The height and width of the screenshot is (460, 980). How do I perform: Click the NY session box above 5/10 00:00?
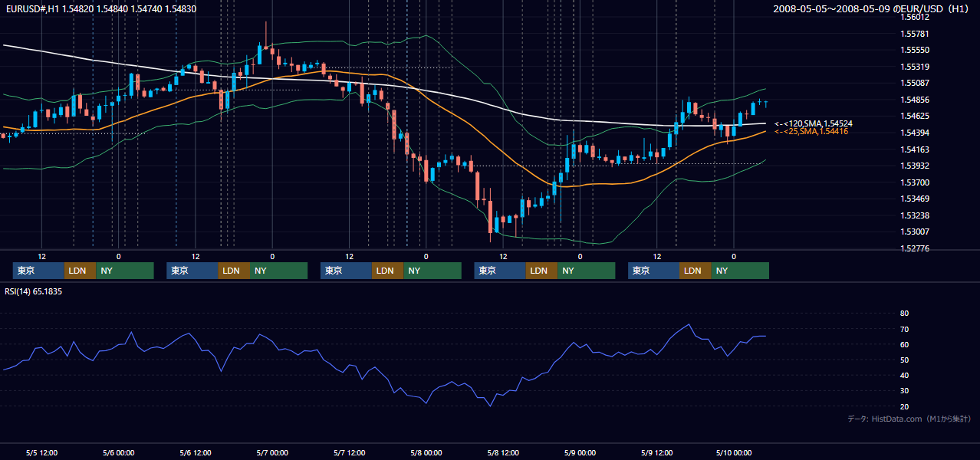click(x=739, y=271)
